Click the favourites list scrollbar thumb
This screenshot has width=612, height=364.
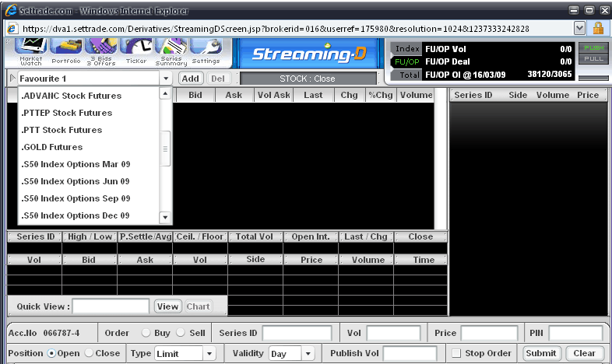tap(165, 149)
